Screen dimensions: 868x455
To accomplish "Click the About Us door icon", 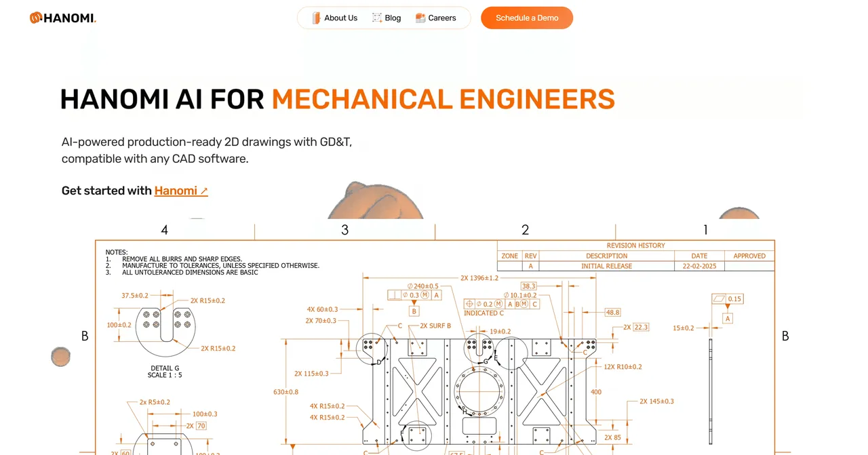I will (316, 18).
